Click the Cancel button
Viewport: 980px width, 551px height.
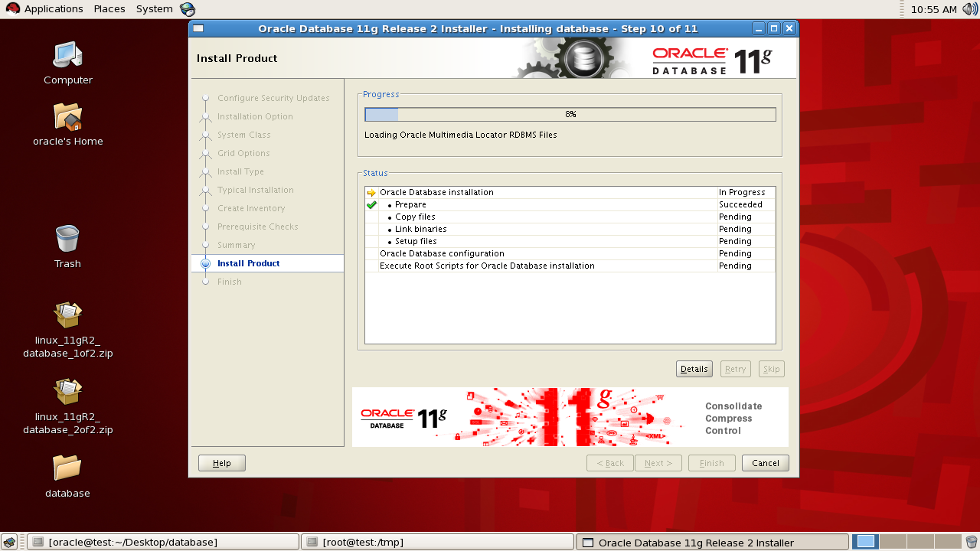(766, 463)
